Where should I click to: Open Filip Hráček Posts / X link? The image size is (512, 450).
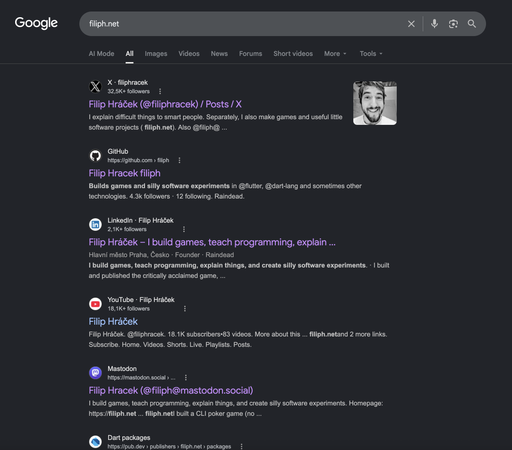pyautogui.click(x=165, y=104)
